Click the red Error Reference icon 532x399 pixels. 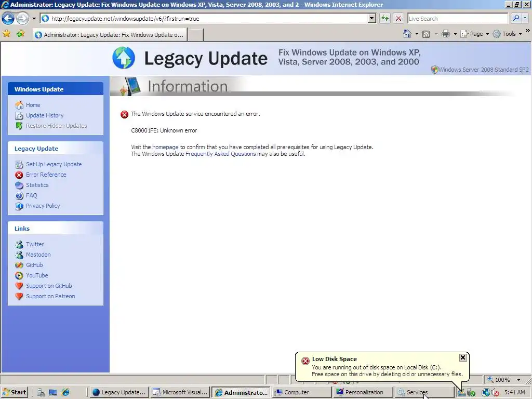19,175
